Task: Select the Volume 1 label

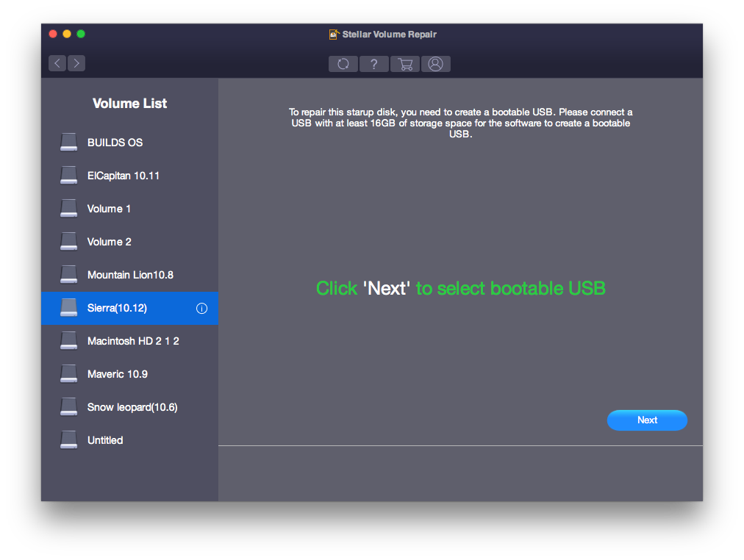Action: pyautogui.click(x=109, y=209)
